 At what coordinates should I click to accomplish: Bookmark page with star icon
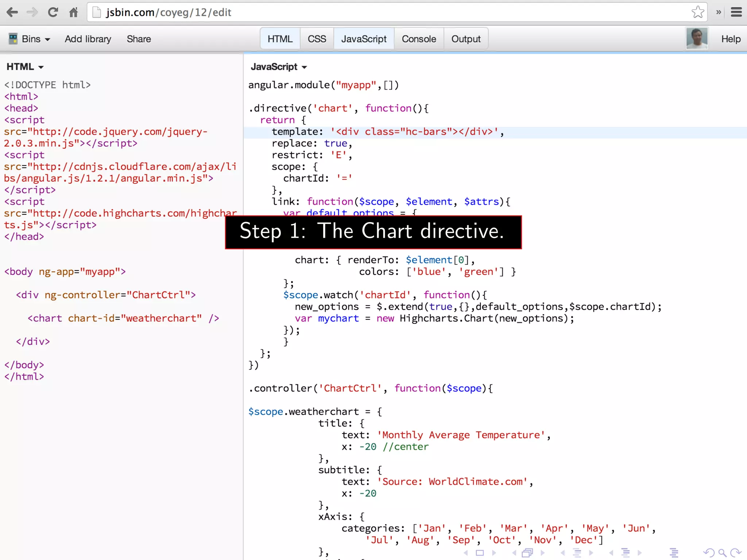coord(697,12)
